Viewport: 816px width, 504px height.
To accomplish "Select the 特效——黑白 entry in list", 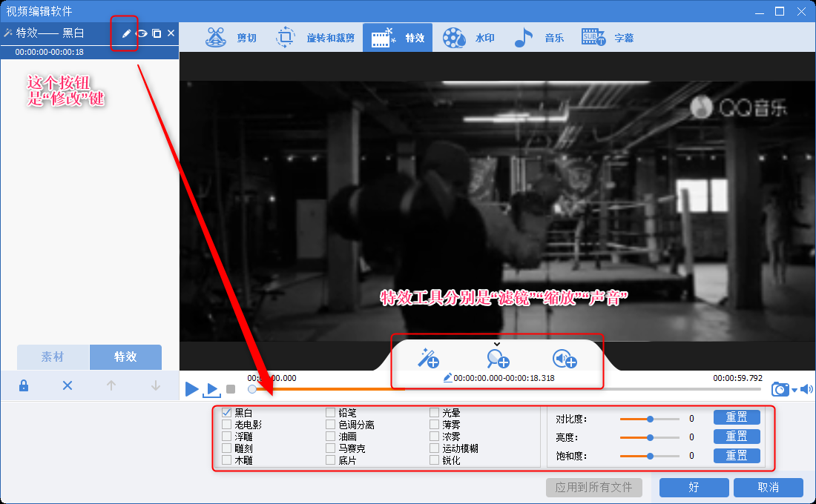I will 90,41.
